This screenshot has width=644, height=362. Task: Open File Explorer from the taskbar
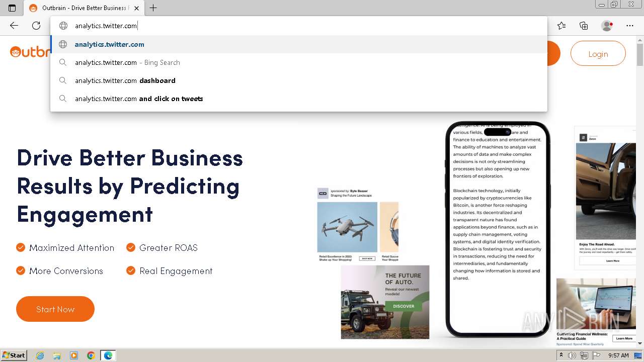[57, 355]
